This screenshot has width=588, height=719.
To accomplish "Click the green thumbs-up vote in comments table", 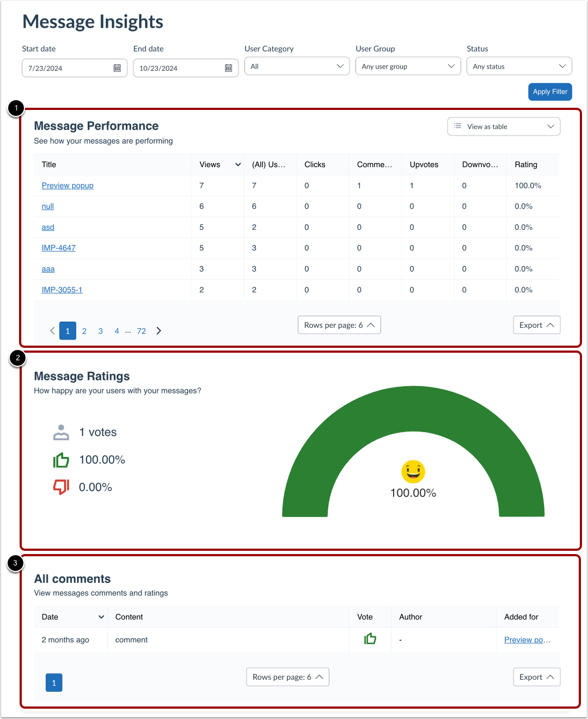I will pyautogui.click(x=370, y=638).
